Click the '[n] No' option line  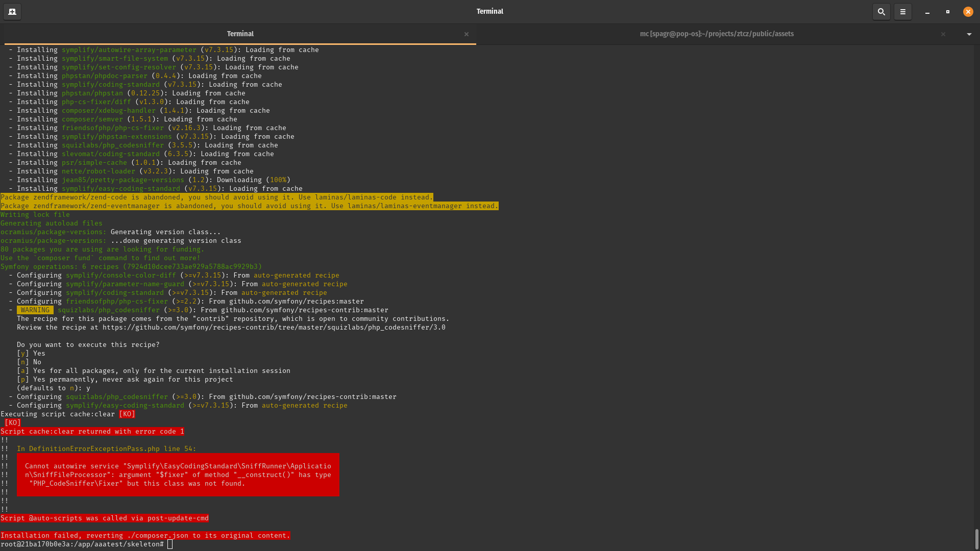click(29, 362)
